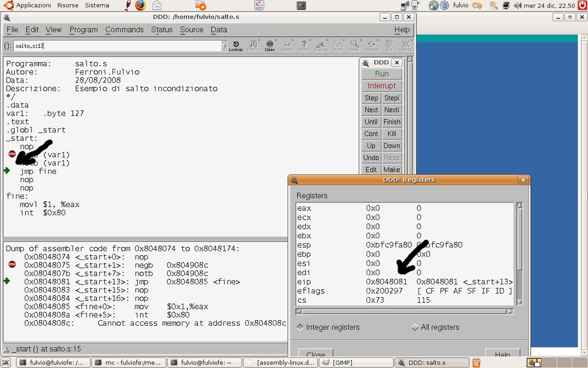
Task: Click the registers list vertical scrollbar
Action: pos(519,254)
